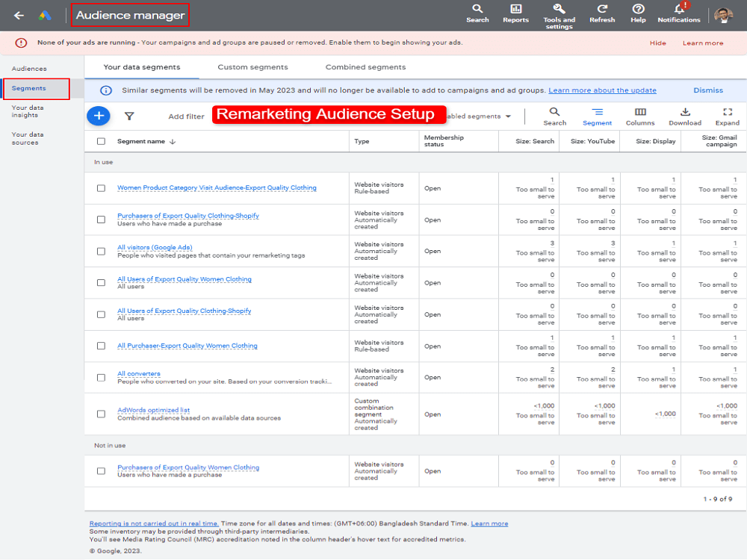
Task: Check the Women Product Category Visit Audience row
Action: coord(101,188)
